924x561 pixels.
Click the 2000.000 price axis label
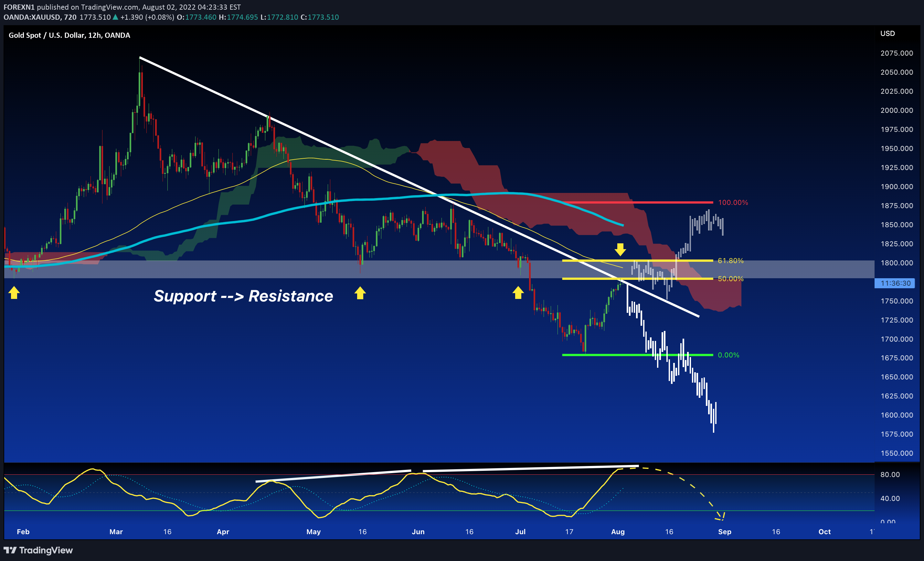tap(897, 110)
